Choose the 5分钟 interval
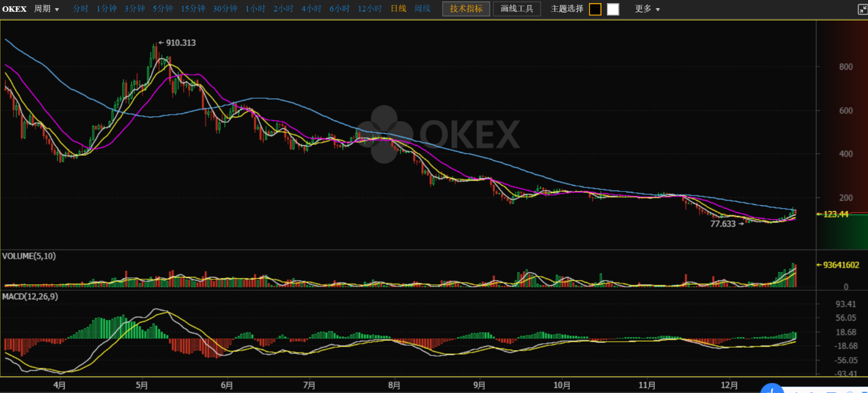868x393 pixels. click(163, 9)
